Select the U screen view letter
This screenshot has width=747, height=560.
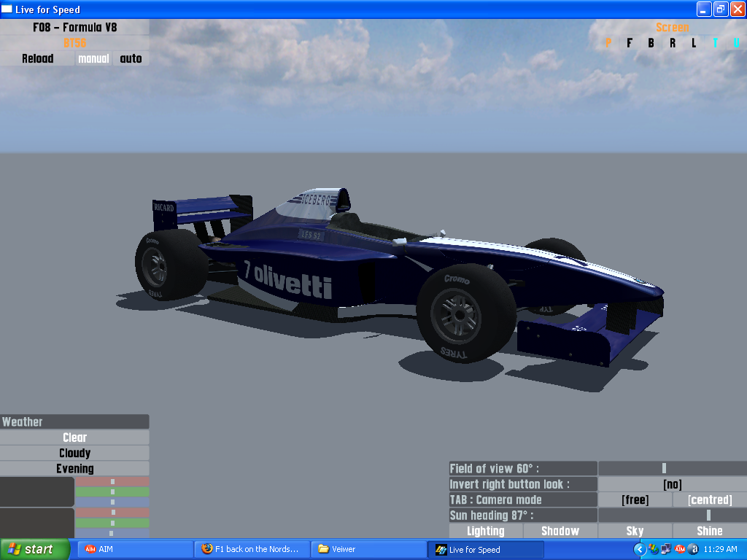coord(737,43)
